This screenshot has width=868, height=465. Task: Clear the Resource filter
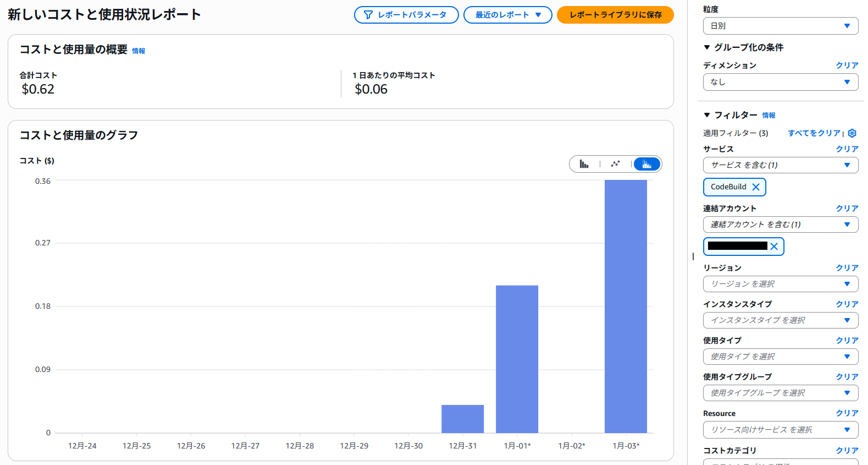847,413
